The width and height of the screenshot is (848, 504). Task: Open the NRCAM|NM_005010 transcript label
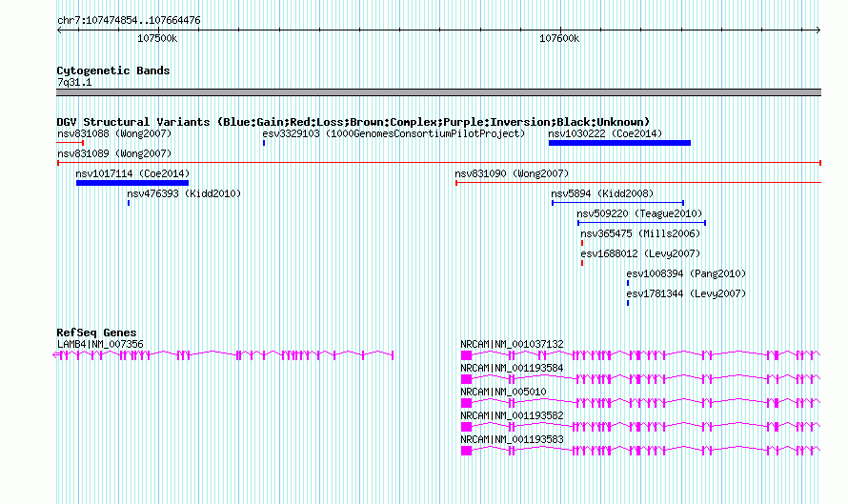pos(503,392)
